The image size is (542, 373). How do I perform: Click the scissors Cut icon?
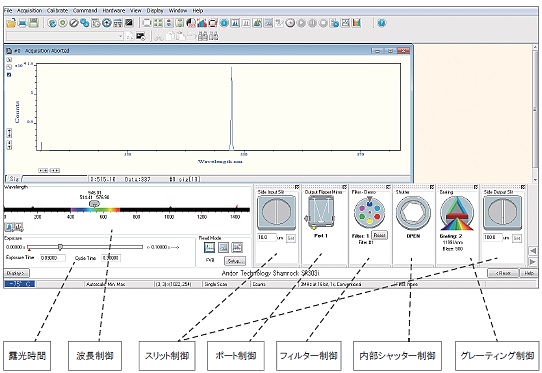point(159,36)
